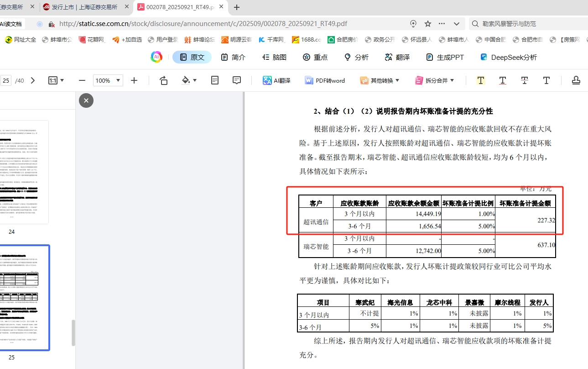The width and height of the screenshot is (588, 369).
Task: Click the insecure site warning icon
Action: point(52,24)
